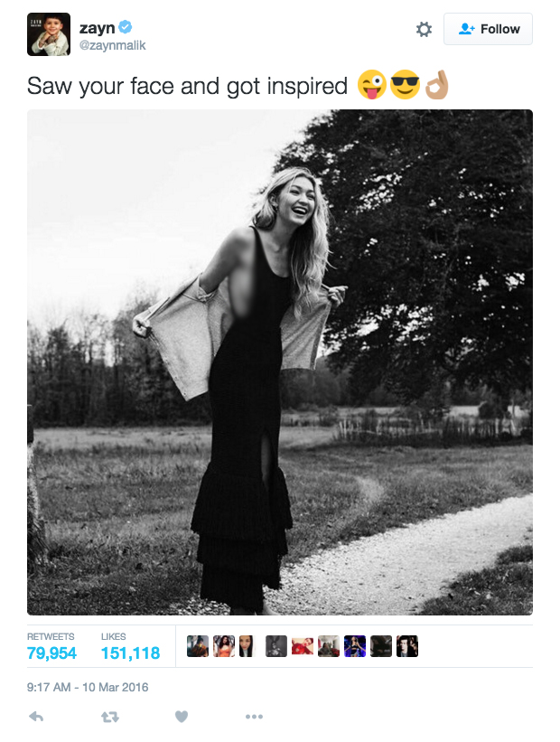
Task: Click the OK hand emoji
Action: (x=436, y=86)
